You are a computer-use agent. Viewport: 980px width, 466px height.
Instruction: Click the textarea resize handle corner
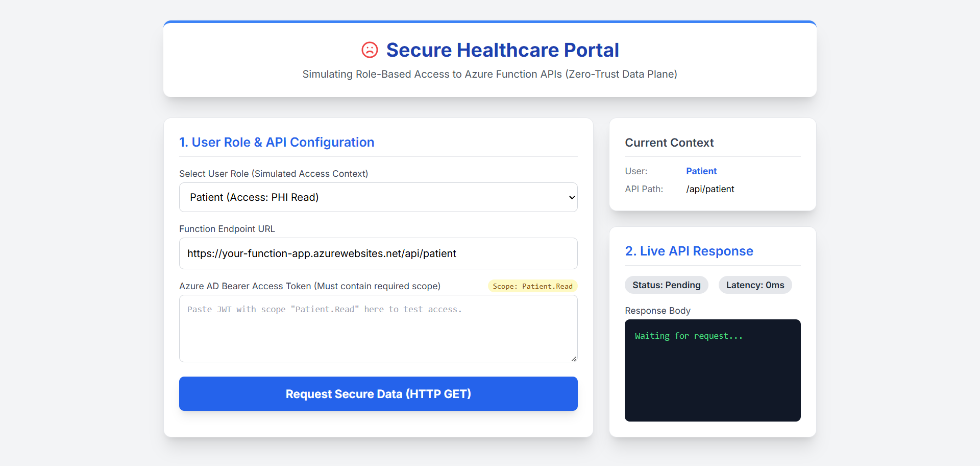[x=574, y=359]
